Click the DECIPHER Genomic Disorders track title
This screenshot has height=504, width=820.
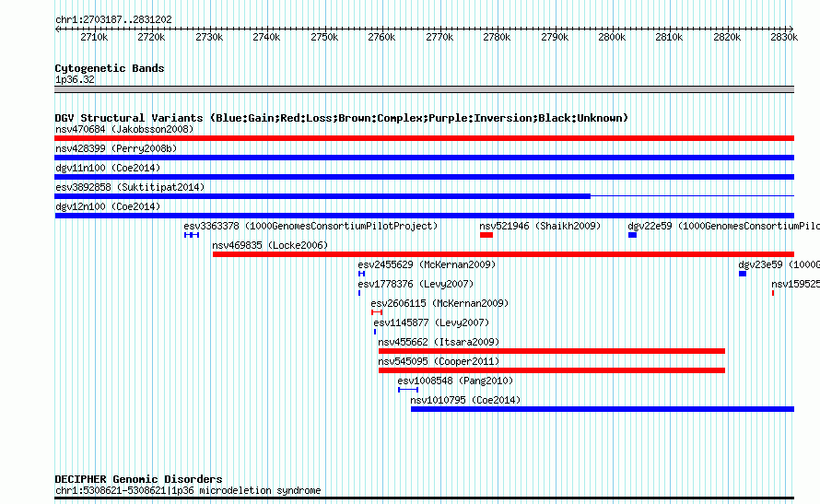138,479
